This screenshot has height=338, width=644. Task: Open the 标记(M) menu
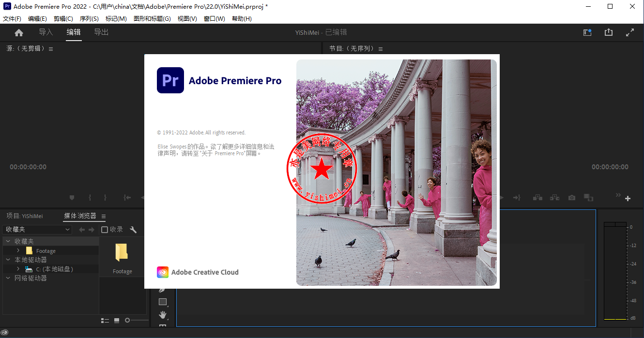pos(116,19)
